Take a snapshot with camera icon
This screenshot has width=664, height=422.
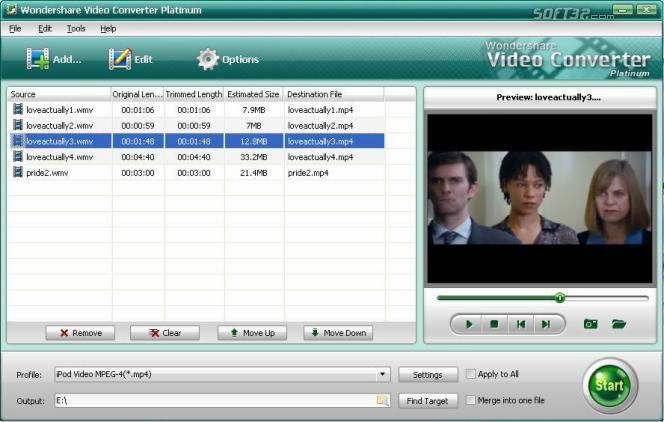[590, 324]
